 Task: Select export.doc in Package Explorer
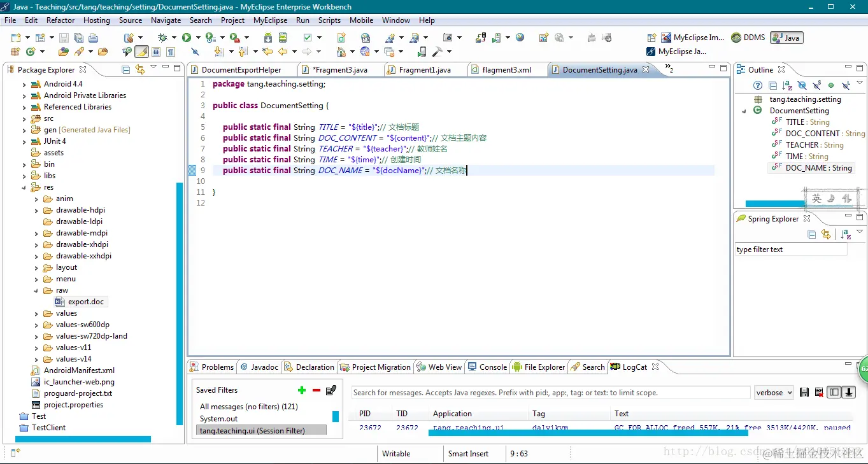[x=80, y=302]
